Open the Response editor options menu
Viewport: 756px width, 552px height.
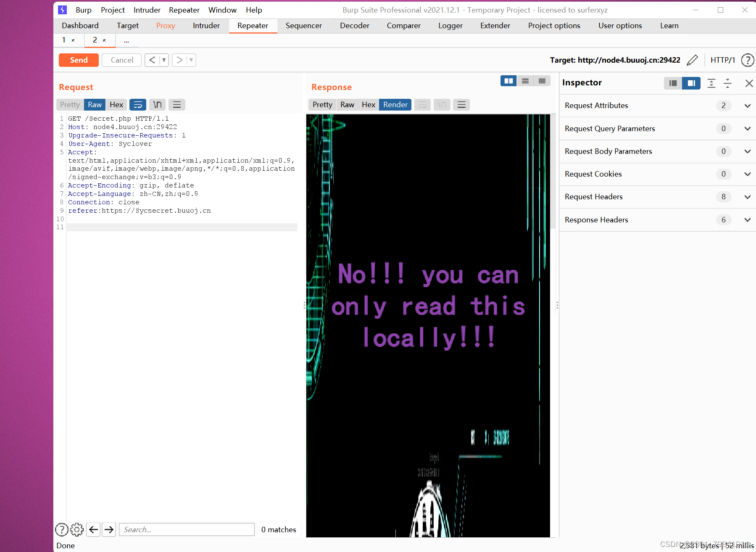(461, 104)
